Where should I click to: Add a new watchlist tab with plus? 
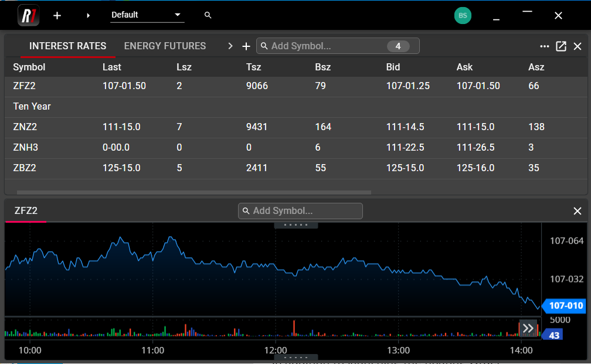[x=246, y=46]
